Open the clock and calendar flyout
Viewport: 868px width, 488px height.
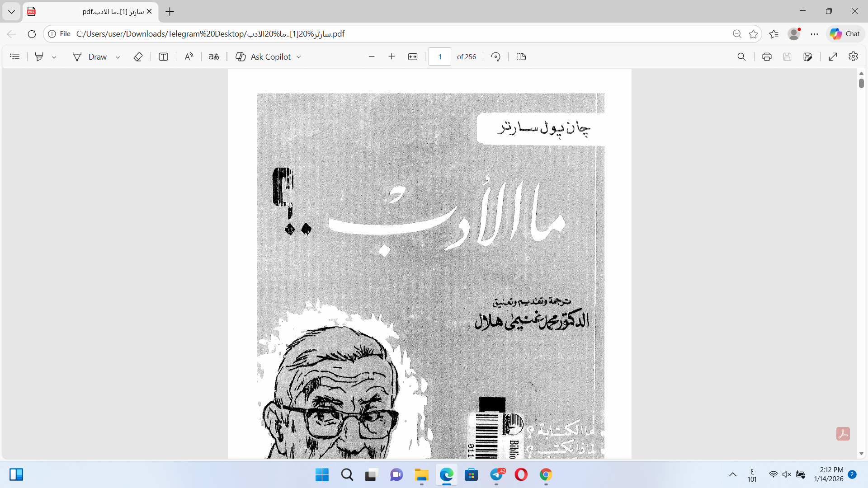click(829, 474)
